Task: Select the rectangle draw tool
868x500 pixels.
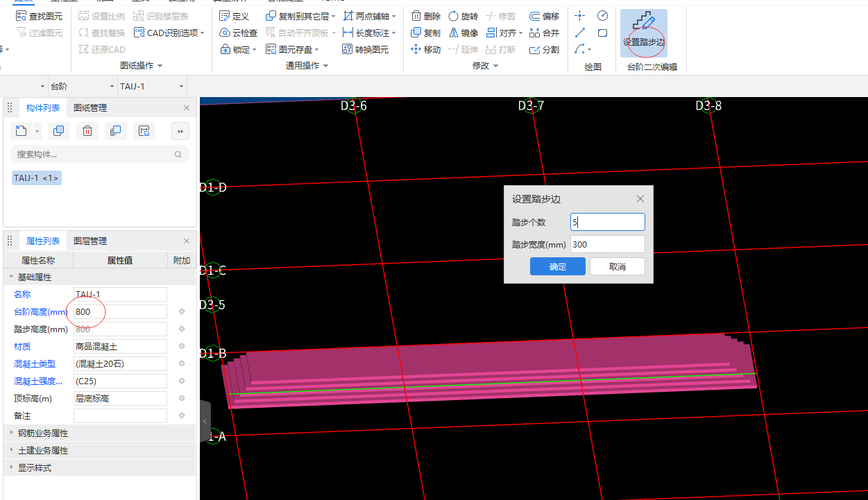Action: (602, 33)
